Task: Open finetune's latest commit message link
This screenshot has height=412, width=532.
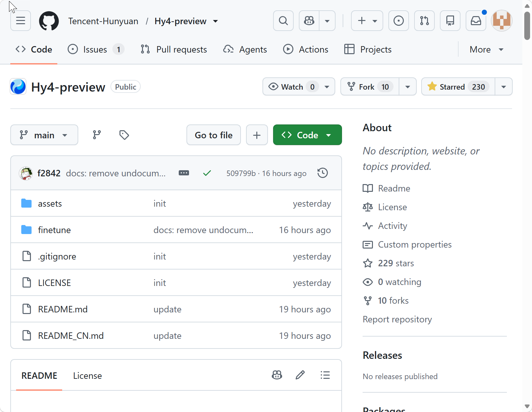Action: pyautogui.click(x=204, y=230)
